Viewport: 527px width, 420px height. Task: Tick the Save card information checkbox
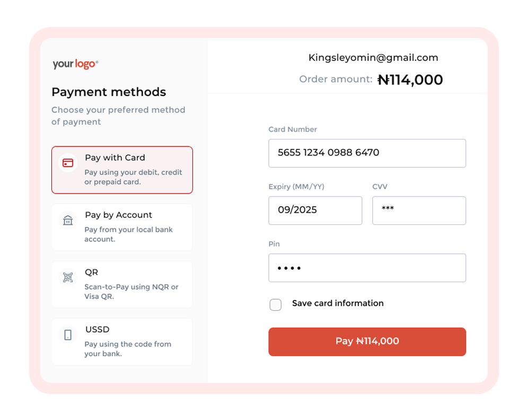(276, 304)
